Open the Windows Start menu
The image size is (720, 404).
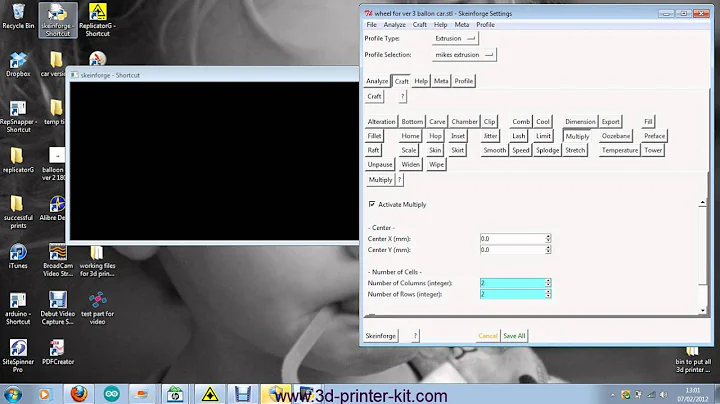[x=12, y=394]
